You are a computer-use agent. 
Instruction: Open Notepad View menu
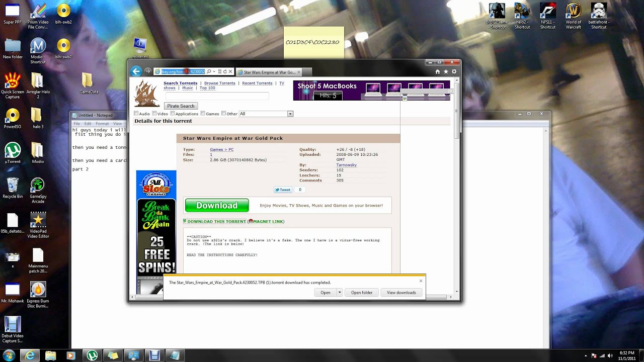click(117, 124)
